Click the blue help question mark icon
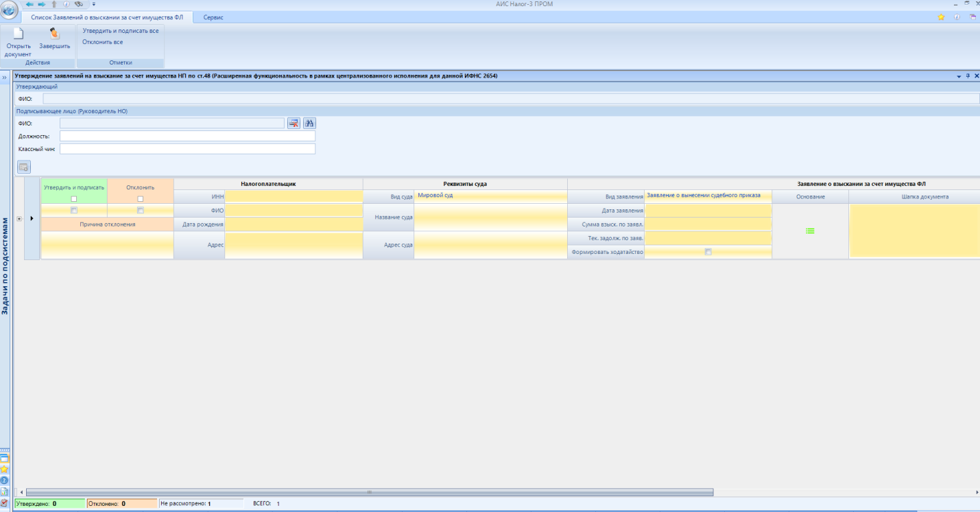The image size is (980, 512). (4, 480)
